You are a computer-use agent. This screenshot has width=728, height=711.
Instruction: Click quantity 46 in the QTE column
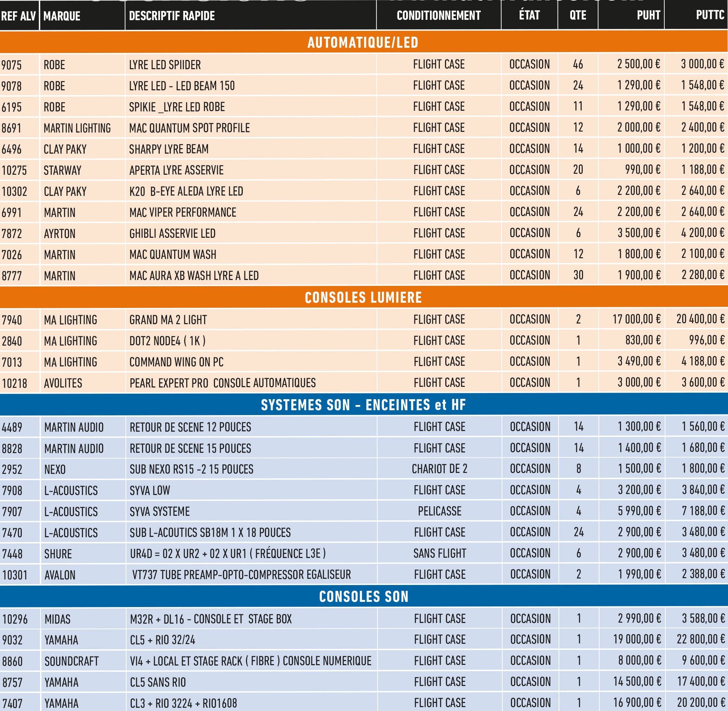[578, 64]
